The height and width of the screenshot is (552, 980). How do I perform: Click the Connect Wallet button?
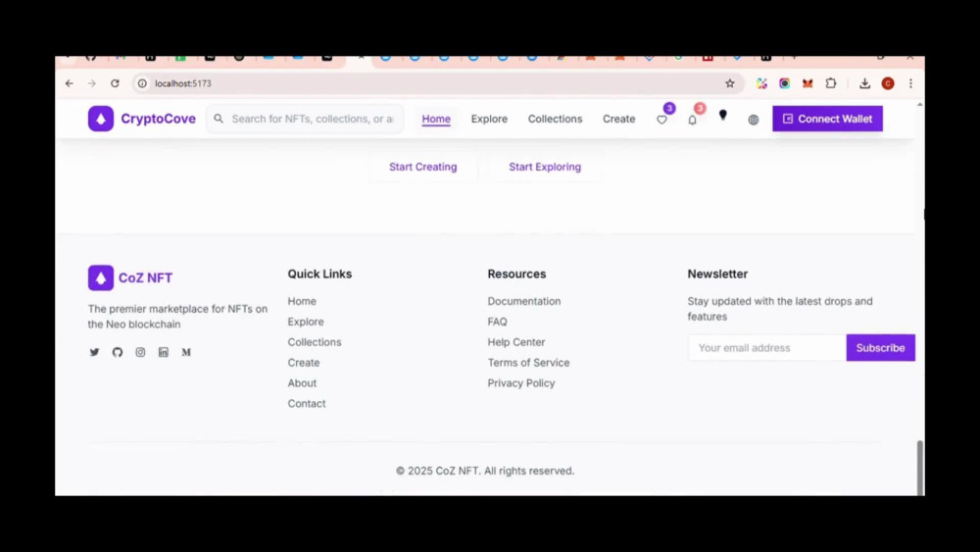(x=827, y=119)
